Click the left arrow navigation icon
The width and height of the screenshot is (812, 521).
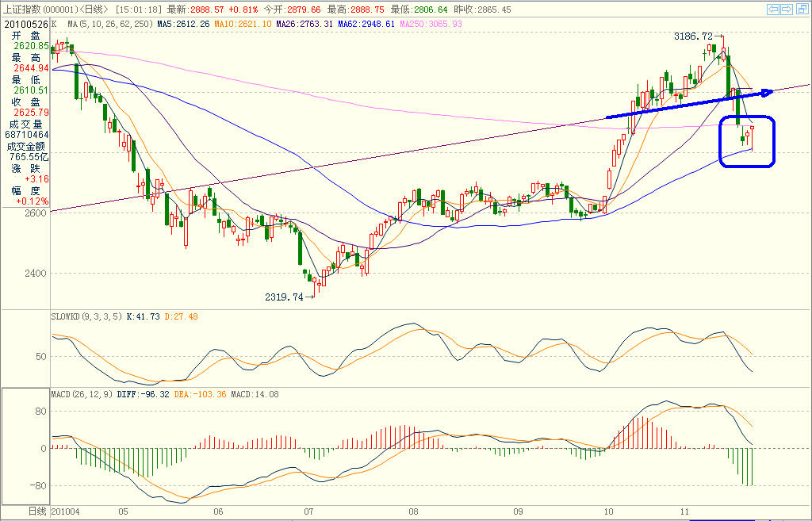pyautogui.click(x=774, y=10)
